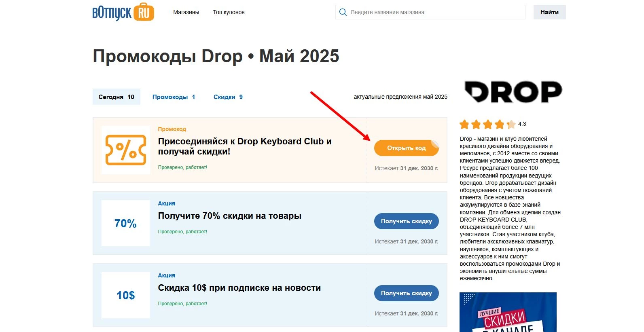Click the search magnifier icon

(343, 12)
